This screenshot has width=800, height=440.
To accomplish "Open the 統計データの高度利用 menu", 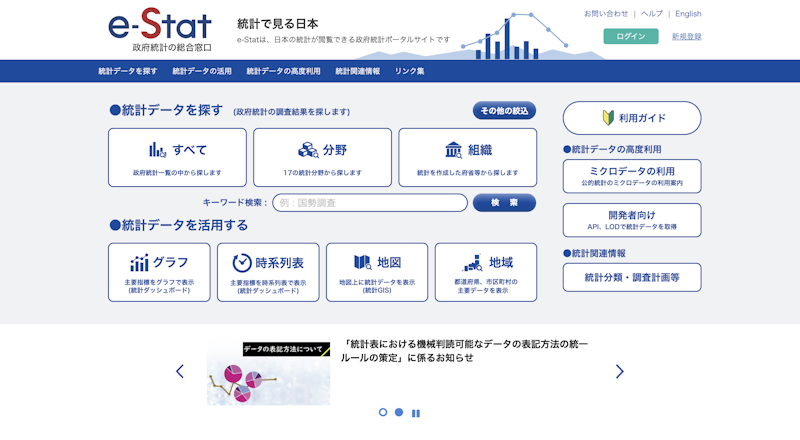I will click(x=283, y=71).
